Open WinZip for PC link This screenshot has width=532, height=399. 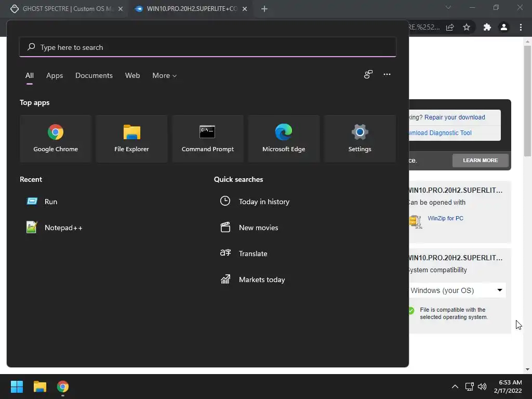tap(445, 218)
